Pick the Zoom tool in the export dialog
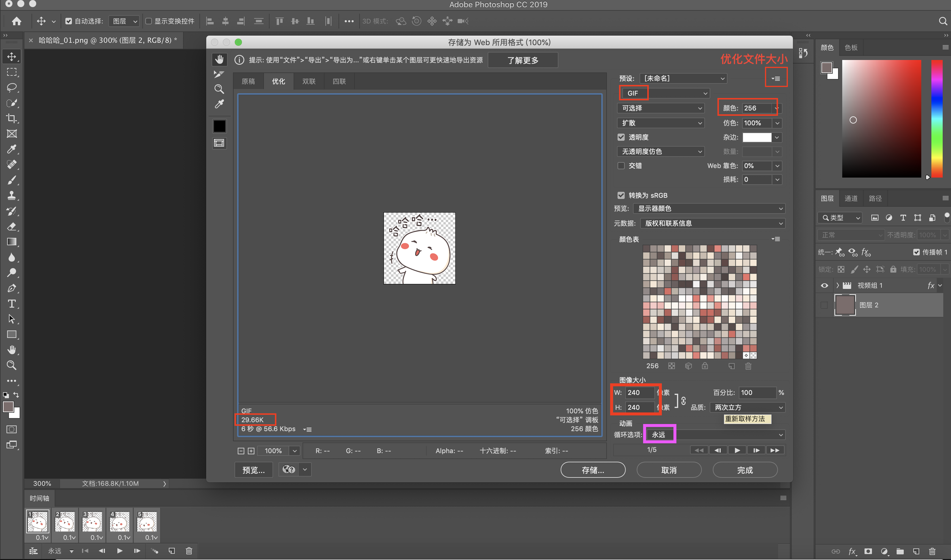Screen dimensions: 951x560 click(x=219, y=89)
